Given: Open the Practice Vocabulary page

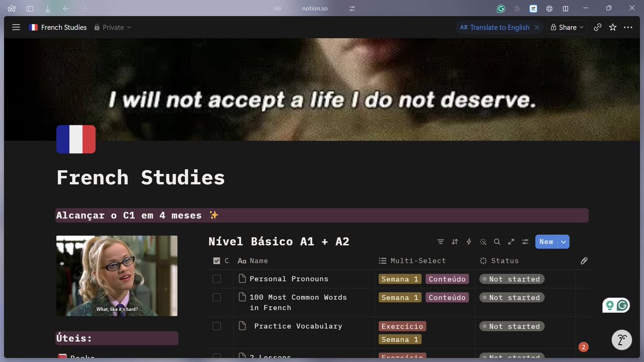Looking at the screenshot, I should point(298,326).
